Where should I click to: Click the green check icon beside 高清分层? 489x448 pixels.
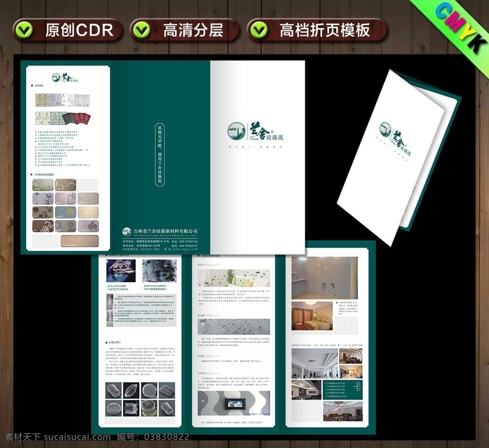[x=142, y=30]
